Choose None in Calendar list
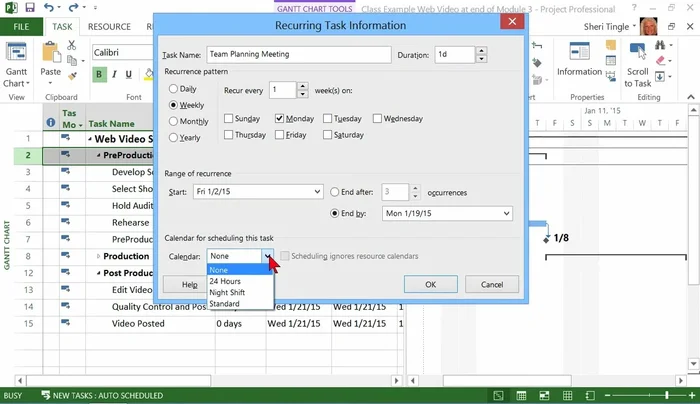 (240, 270)
